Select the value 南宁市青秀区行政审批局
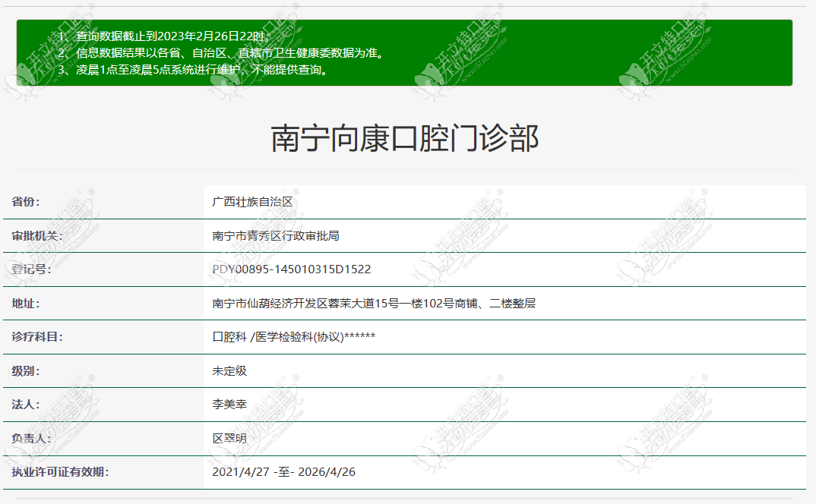The height and width of the screenshot is (504, 816). [276, 235]
